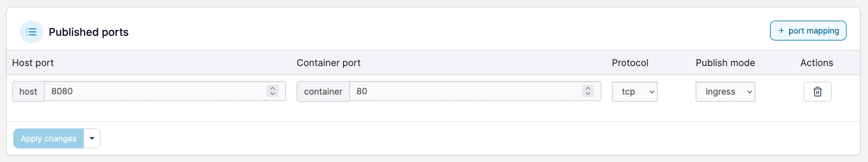The width and height of the screenshot is (868, 162).
Task: Focus the container port field showing 80
Action: click(463, 91)
